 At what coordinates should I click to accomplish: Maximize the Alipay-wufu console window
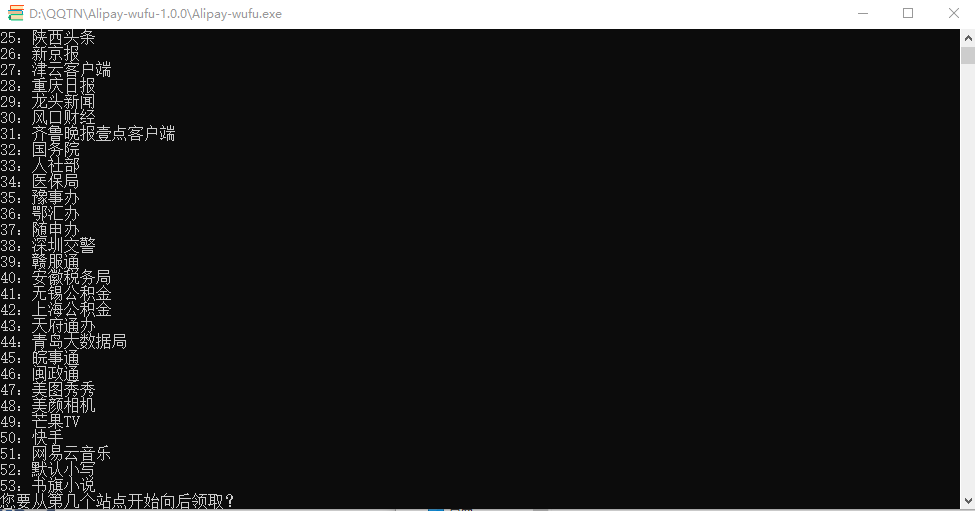tap(908, 14)
